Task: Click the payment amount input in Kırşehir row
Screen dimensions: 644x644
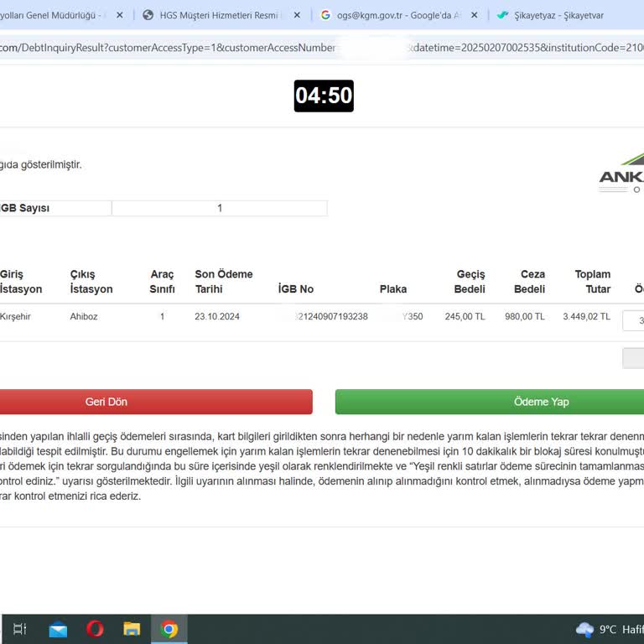Action: [633, 321]
